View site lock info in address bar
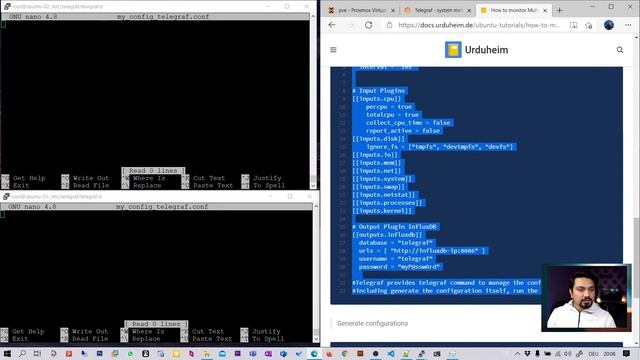Screen dimensions: 640x360 tap(389, 25)
